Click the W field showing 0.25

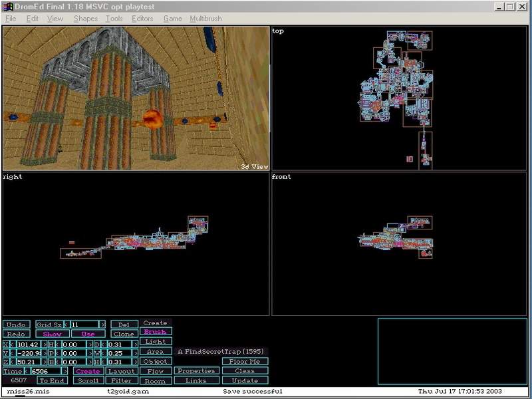click(119, 353)
